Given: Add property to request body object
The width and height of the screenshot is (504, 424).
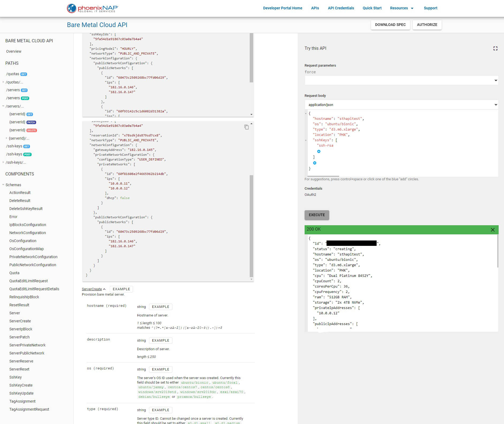Looking at the screenshot, I should coord(315,163).
